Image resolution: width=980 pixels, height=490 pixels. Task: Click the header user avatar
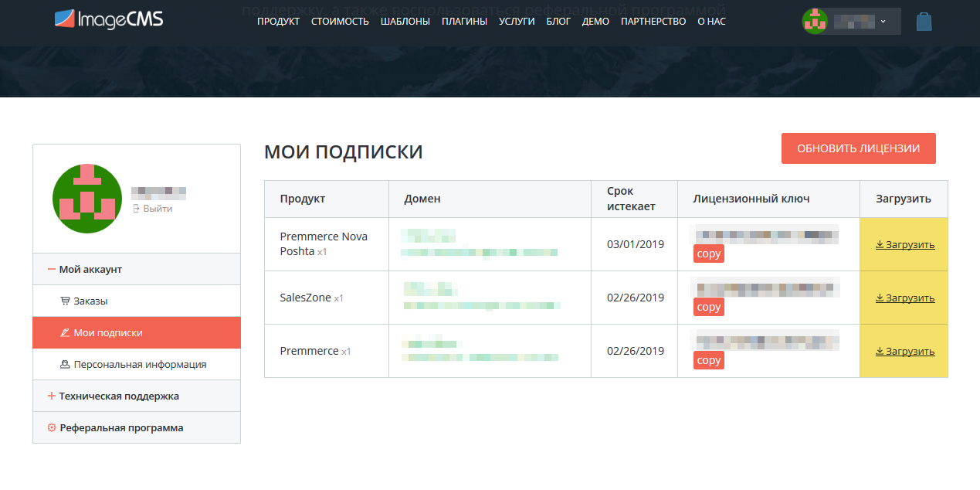point(815,22)
